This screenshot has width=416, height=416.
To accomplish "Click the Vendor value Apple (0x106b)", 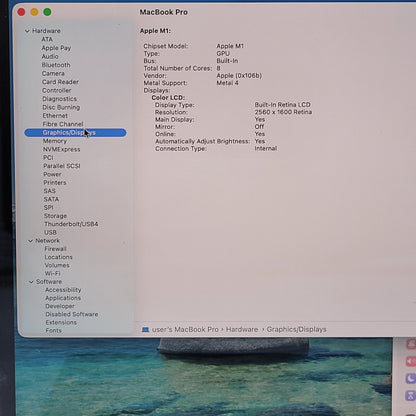I will (239, 76).
